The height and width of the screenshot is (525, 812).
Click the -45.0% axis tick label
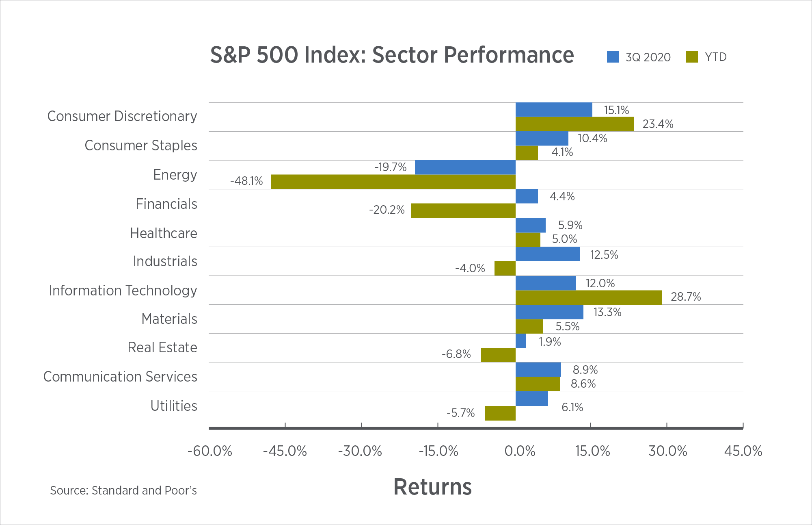pyautogui.click(x=285, y=451)
